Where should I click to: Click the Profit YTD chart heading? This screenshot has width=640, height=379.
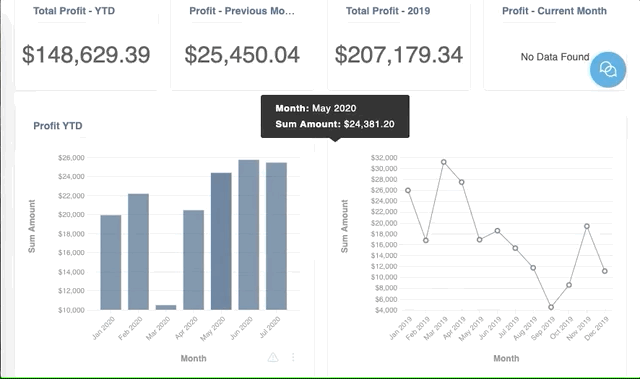click(58, 126)
